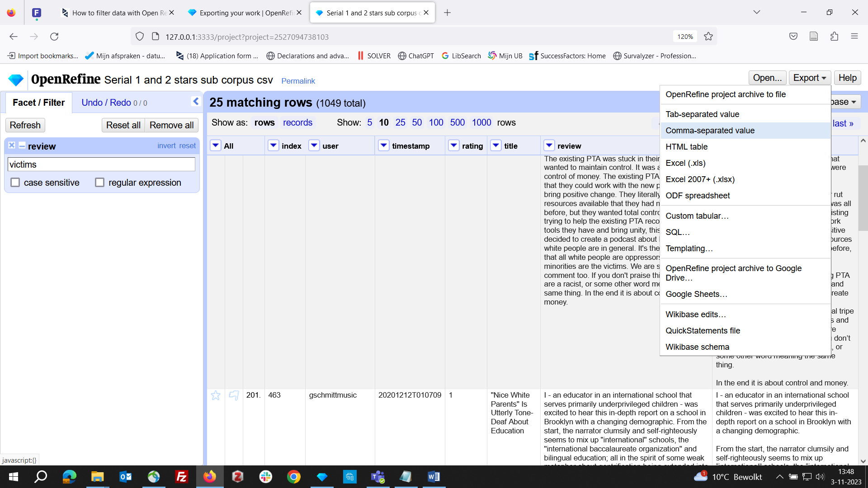Star row 201 in the data grid
The height and width of the screenshot is (488, 868).
(216, 395)
